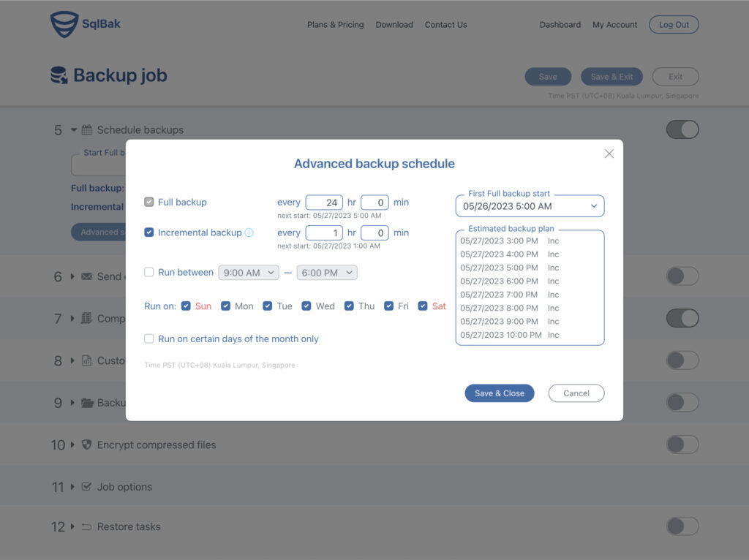Click the shield icon for Encrypt compressed files
This screenshot has height=560, width=749.
pos(86,444)
